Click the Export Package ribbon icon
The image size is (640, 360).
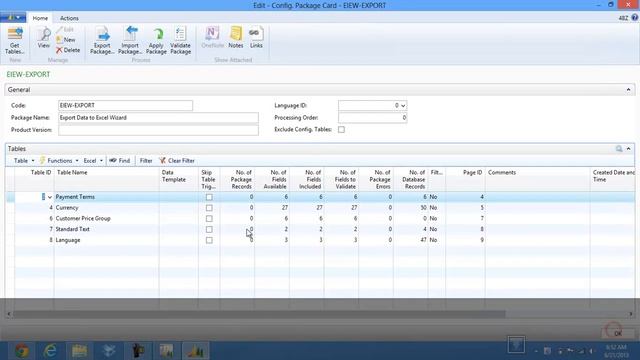(x=102, y=40)
